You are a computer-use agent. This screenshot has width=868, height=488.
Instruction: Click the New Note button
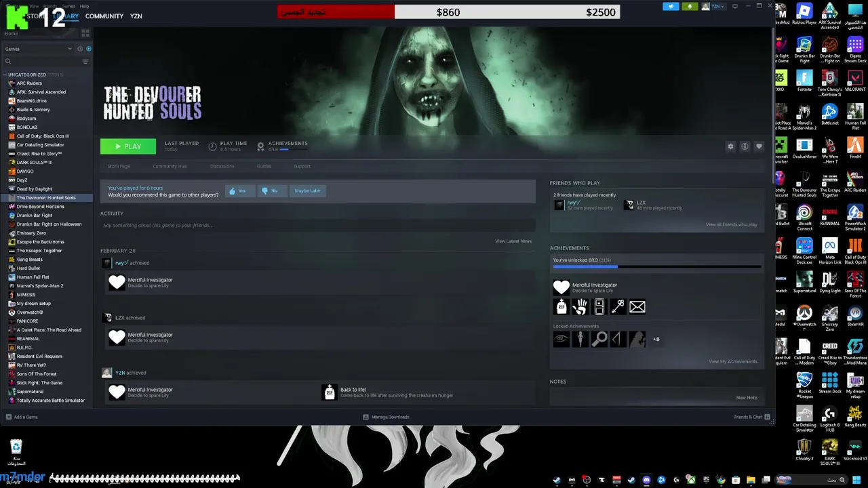[747, 398]
